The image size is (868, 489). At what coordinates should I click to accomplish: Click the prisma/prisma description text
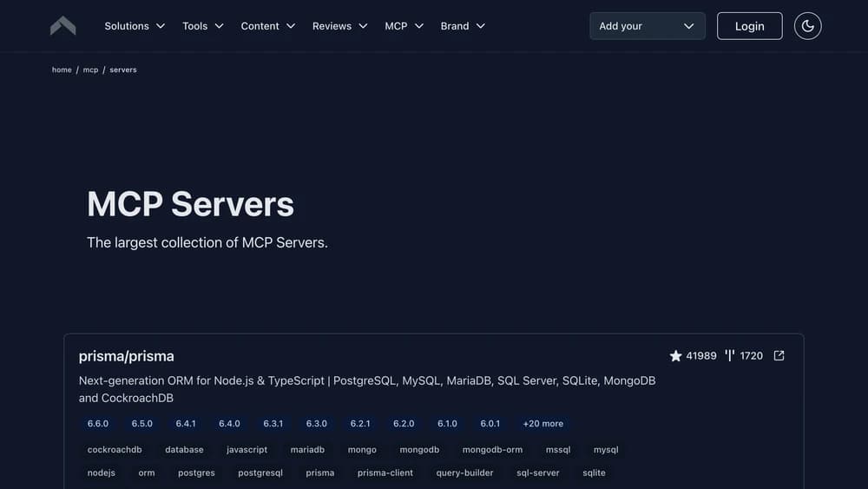click(x=367, y=389)
